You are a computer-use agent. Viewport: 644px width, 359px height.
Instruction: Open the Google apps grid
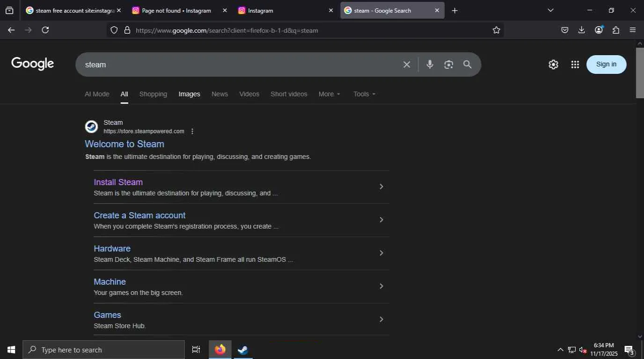575,65
